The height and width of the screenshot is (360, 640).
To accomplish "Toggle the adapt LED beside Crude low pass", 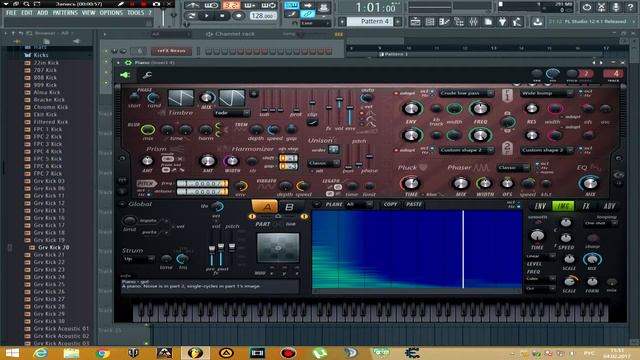I will [396, 93].
